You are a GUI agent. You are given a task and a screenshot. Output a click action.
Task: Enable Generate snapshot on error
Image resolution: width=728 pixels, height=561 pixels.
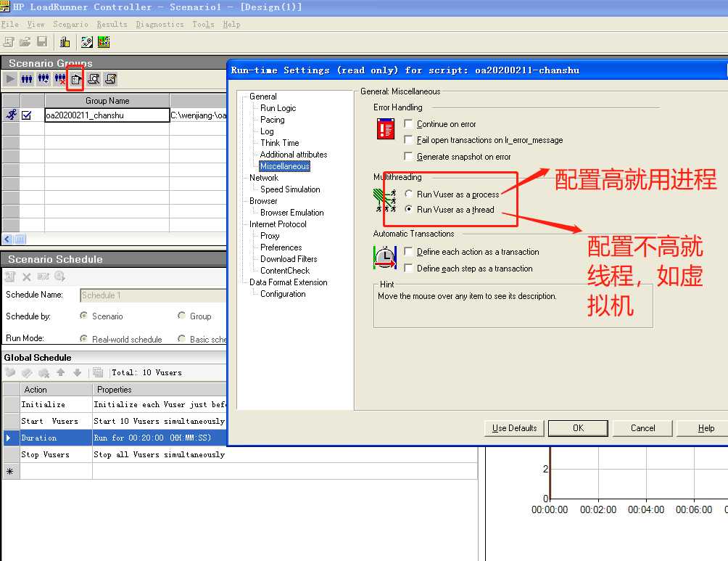pos(408,156)
